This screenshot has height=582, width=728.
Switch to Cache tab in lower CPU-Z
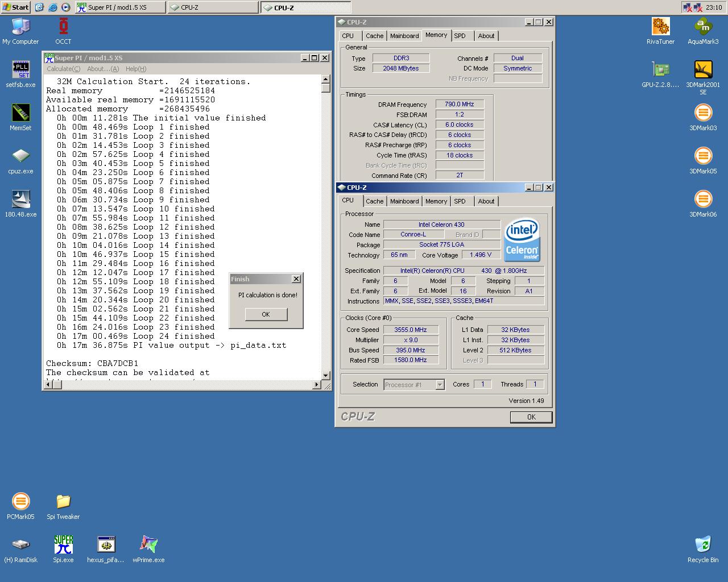[x=374, y=201]
